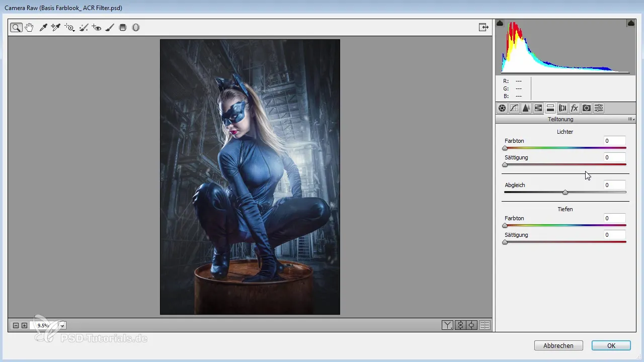Viewport: 644px width, 362px height.
Task: Cycle before/after preview views
Action: tap(447, 325)
